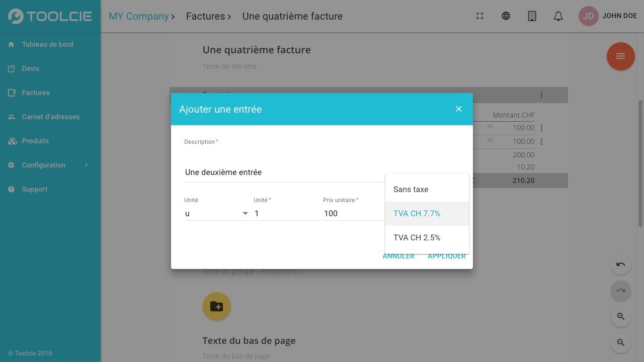This screenshot has width=644, height=362.
Task: Click the Description text field
Action: (x=285, y=172)
